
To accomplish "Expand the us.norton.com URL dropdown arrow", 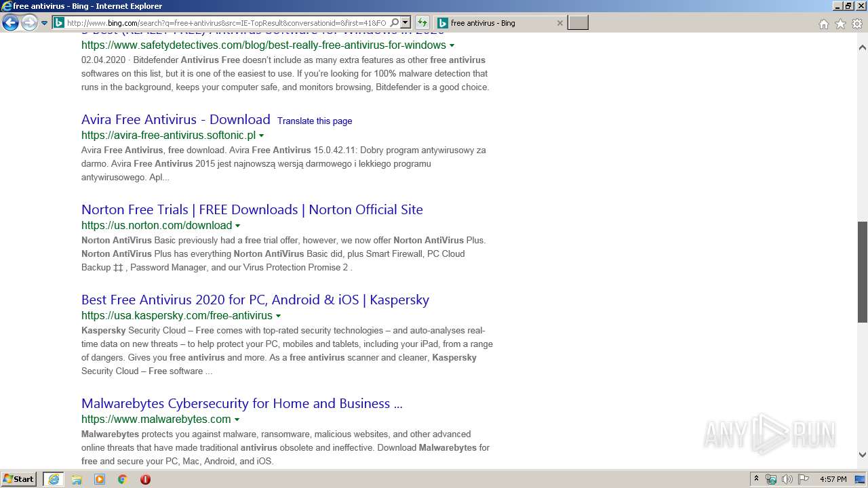I will coord(237,226).
